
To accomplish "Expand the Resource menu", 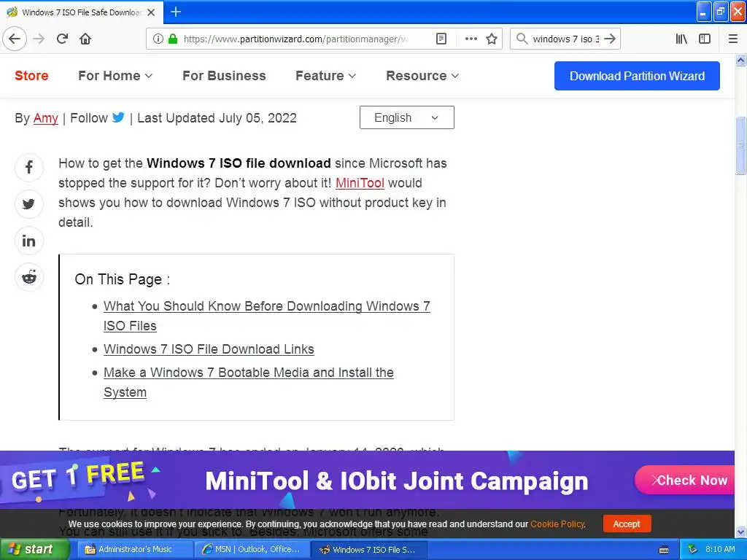I will [422, 76].
